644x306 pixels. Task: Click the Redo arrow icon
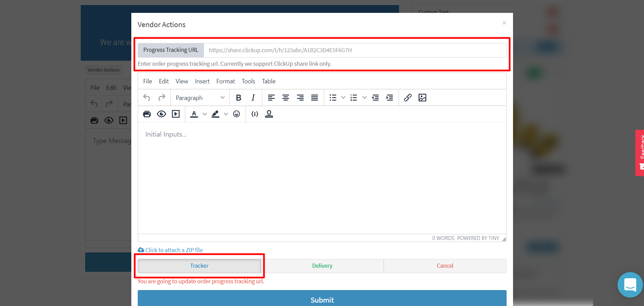pyautogui.click(x=162, y=98)
